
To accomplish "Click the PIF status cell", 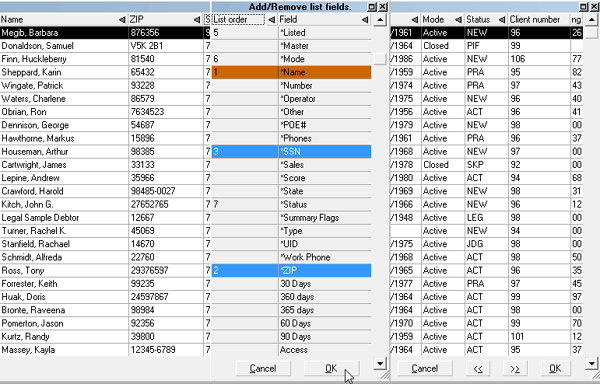I will point(486,46).
